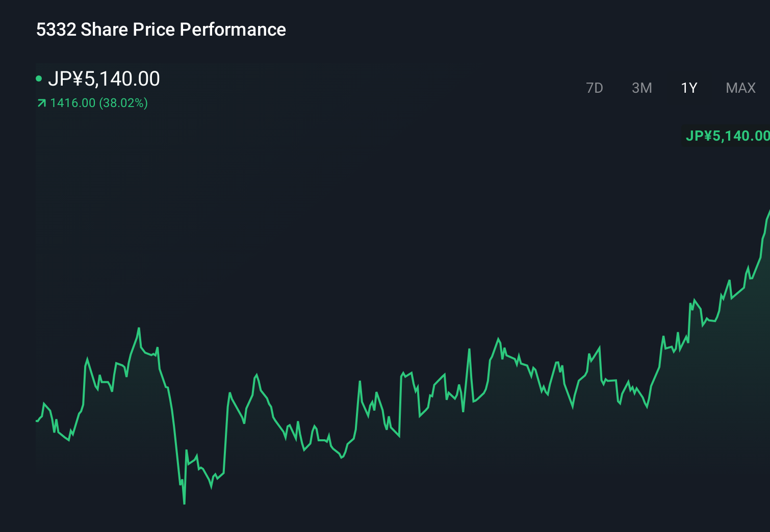Click the upward trend arrow icon

[42, 103]
